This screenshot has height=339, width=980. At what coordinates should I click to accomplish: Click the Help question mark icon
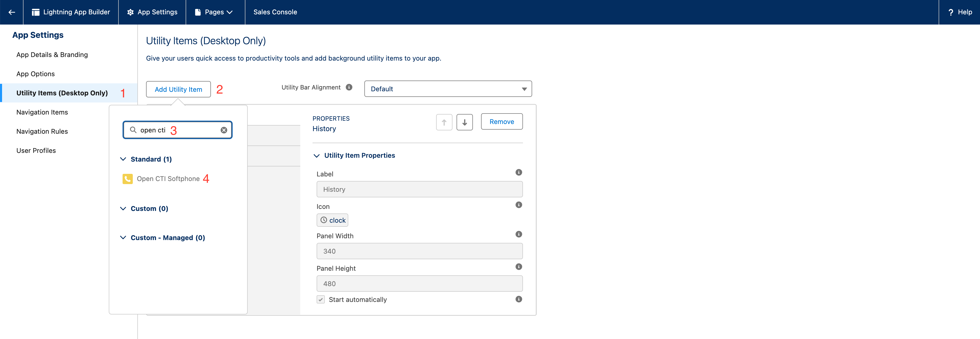951,12
